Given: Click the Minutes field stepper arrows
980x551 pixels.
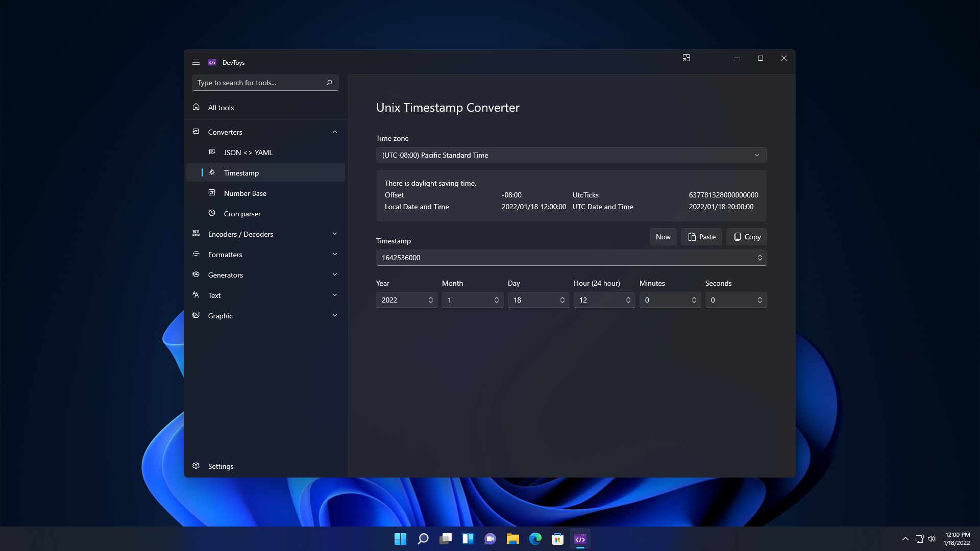Looking at the screenshot, I should click(694, 300).
